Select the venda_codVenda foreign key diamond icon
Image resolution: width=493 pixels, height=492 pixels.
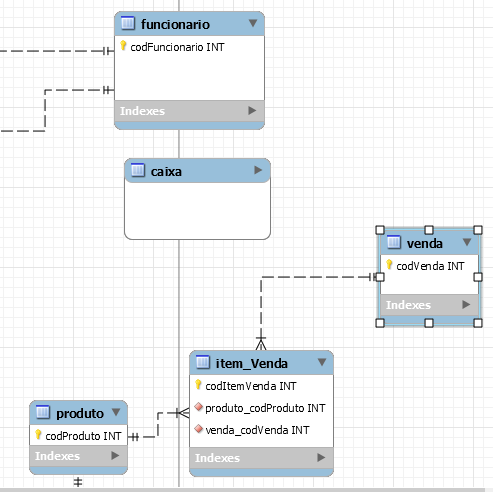198,429
